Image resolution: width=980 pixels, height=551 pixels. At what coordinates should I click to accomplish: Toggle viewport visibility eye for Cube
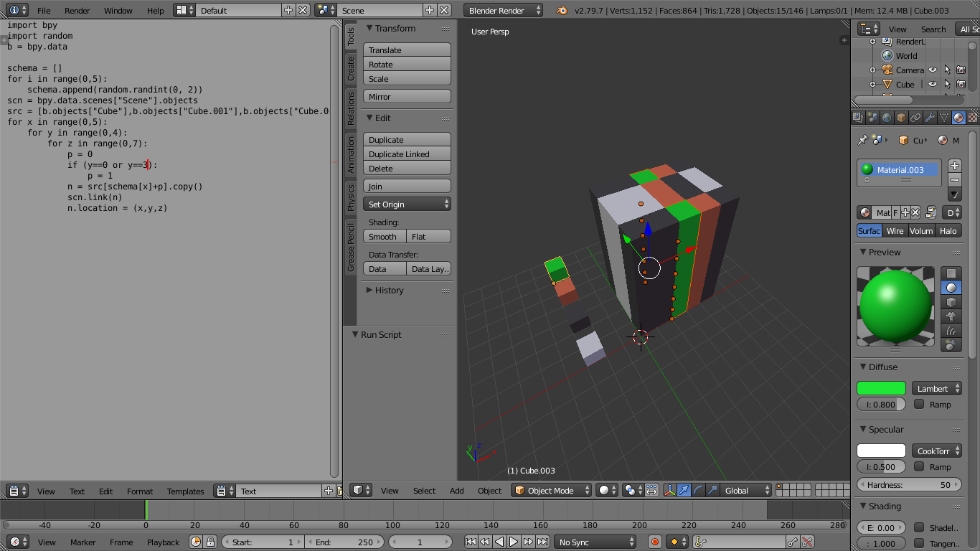[933, 85]
